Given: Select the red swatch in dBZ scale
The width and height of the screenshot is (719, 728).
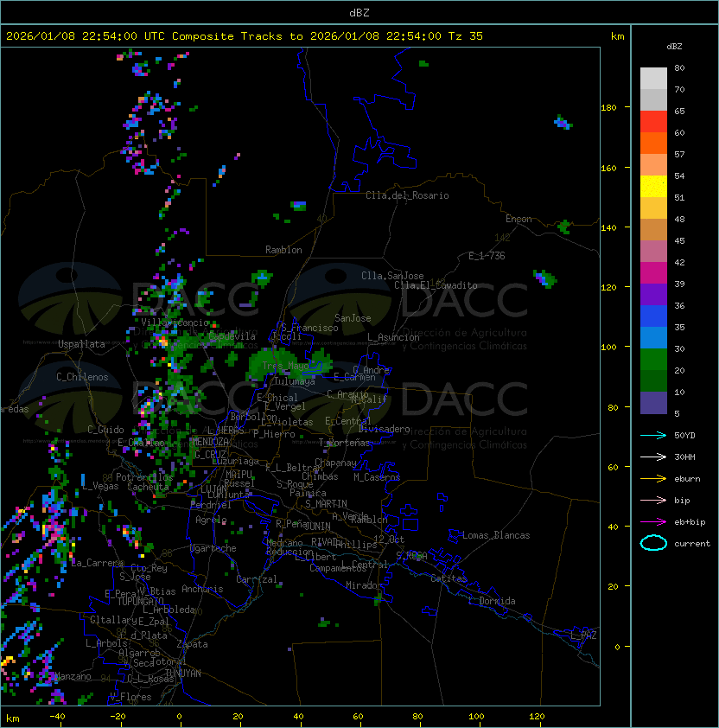Looking at the screenshot, I should point(653,122).
